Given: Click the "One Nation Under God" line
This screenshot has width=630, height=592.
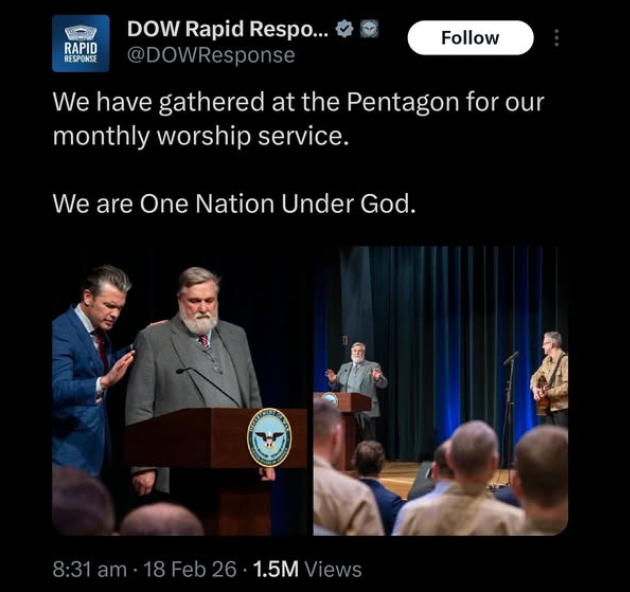Looking at the screenshot, I should point(232,204).
